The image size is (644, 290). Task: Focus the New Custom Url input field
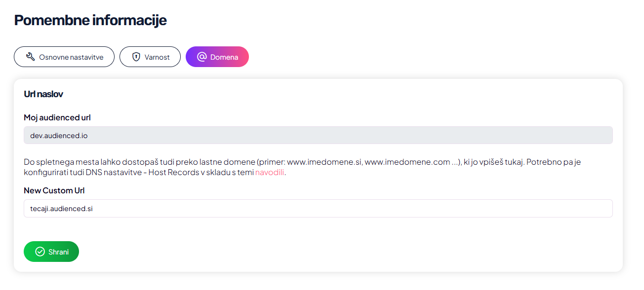(x=318, y=209)
